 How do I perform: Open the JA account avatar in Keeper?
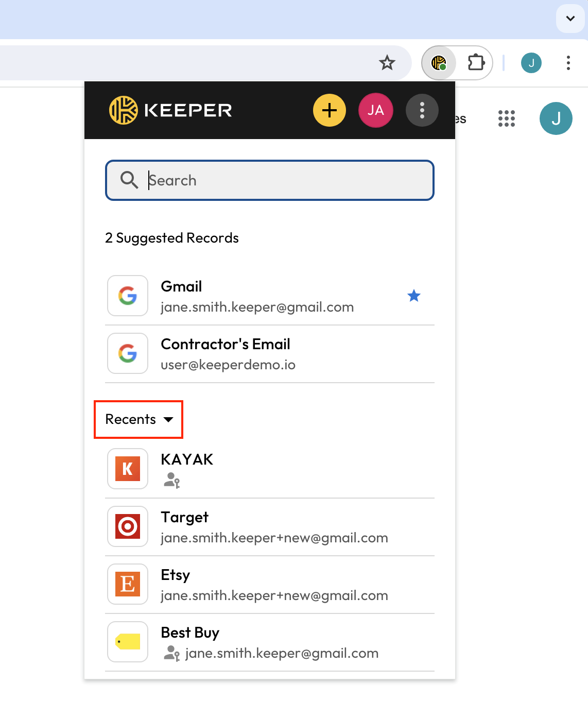click(x=376, y=110)
